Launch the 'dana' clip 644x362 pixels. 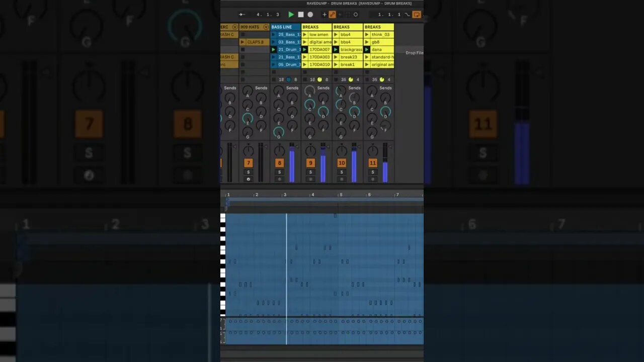coord(367,50)
